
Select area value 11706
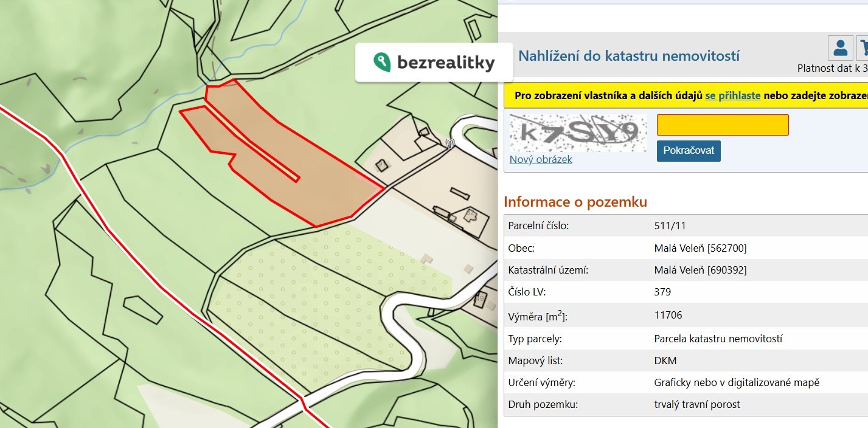coord(668,315)
